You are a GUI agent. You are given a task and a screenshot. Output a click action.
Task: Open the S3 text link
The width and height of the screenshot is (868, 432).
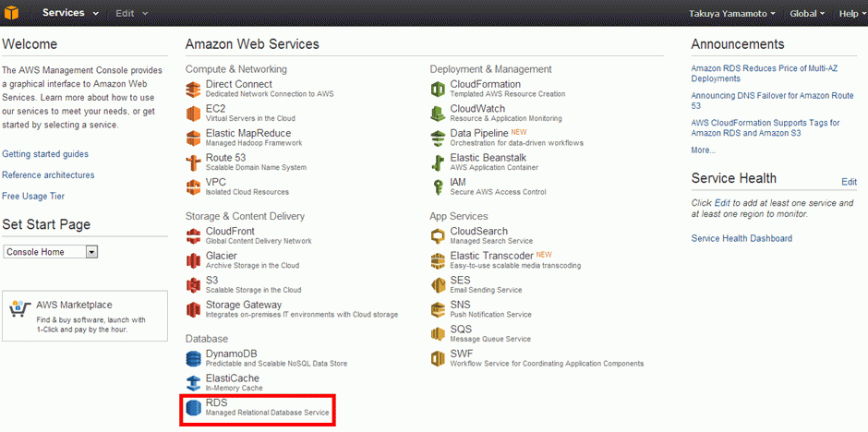212,280
